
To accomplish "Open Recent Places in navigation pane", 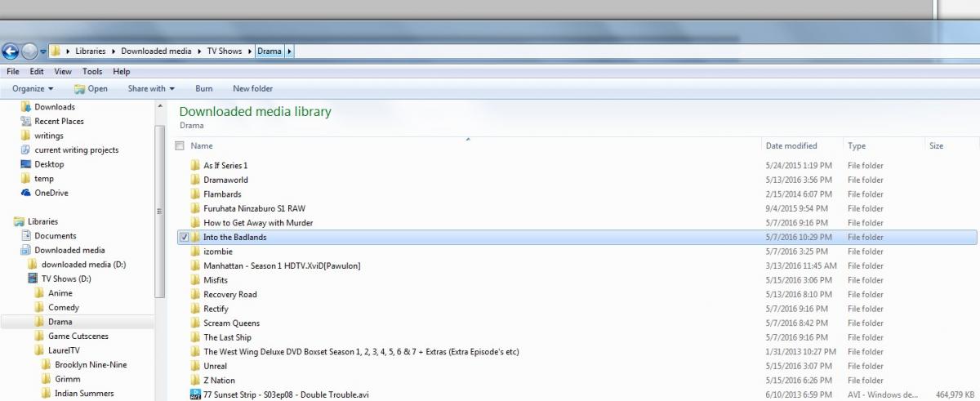I will pos(59,121).
